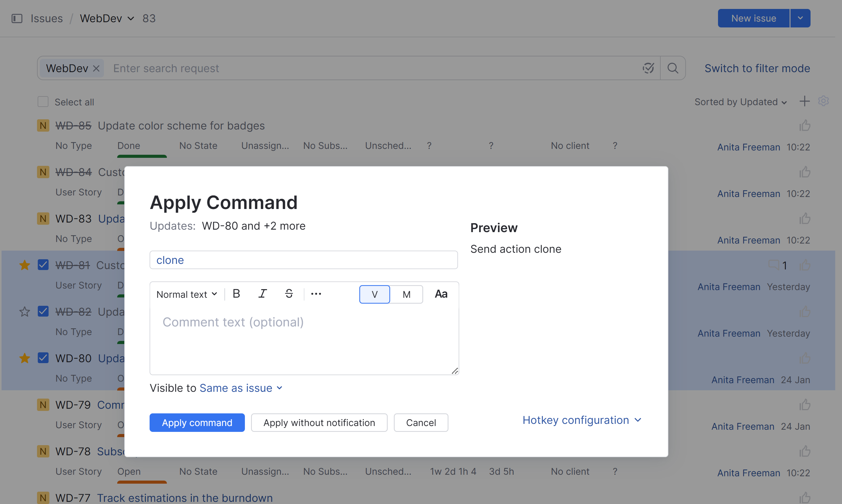Give thumbs up to WD-85
842x504 pixels.
pyautogui.click(x=805, y=126)
